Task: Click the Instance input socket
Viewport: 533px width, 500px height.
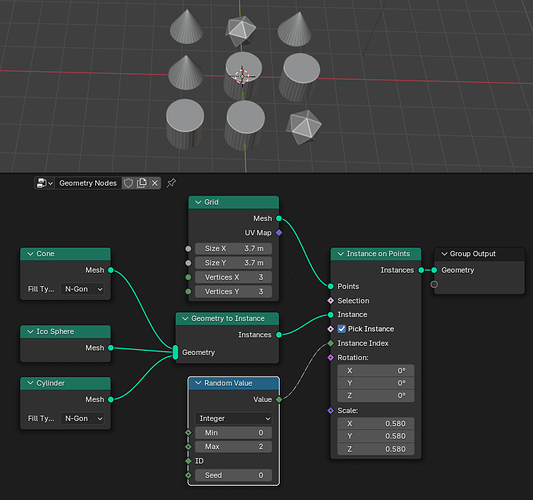Action: pyautogui.click(x=330, y=315)
